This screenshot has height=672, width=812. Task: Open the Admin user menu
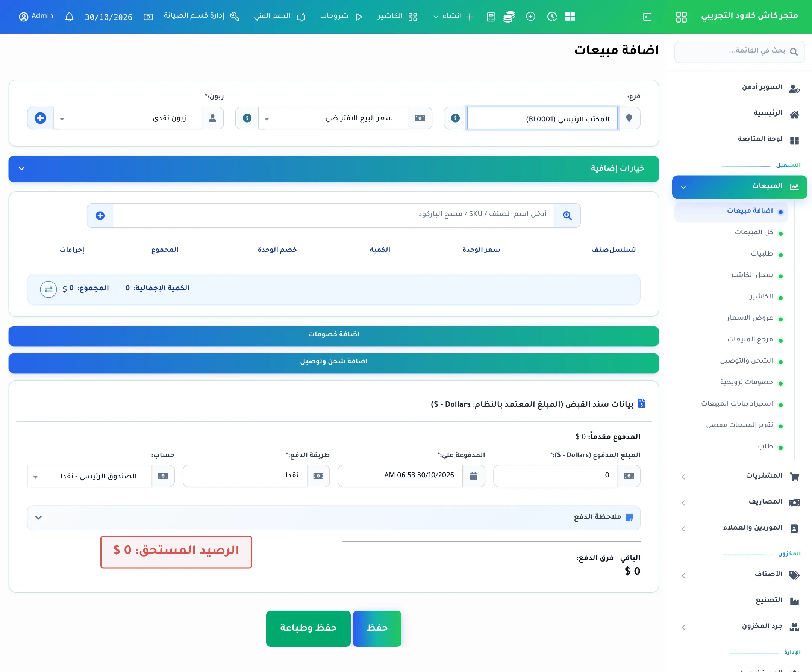click(x=36, y=16)
